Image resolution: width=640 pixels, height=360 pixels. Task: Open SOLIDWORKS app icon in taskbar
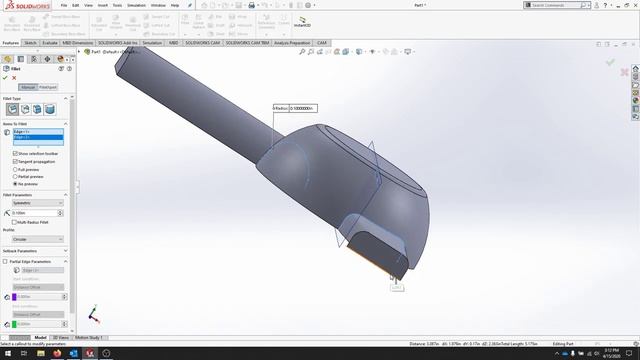pos(90,353)
